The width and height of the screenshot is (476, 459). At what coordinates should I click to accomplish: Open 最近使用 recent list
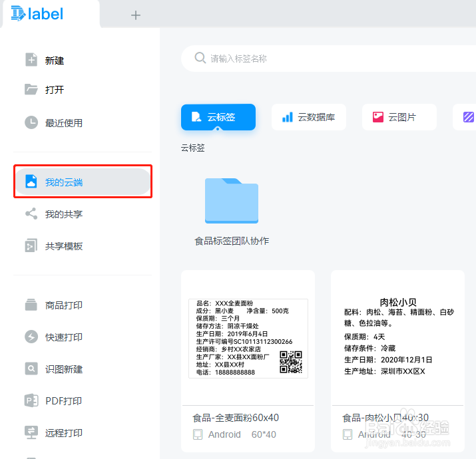coord(64,123)
